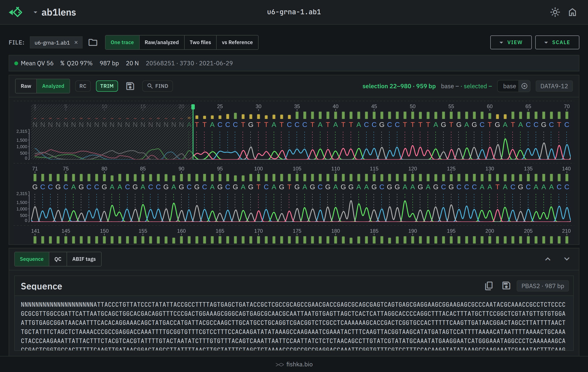
Task: Click the PBAS2 · 987 bp badge
Action: click(543, 286)
